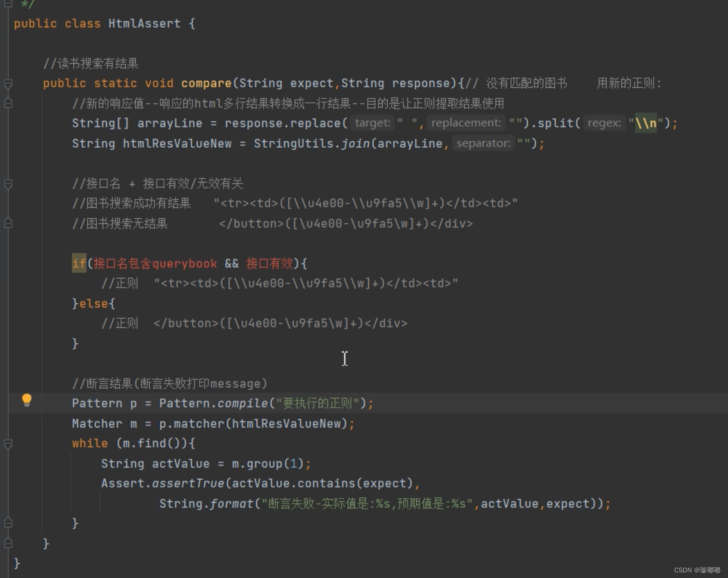The height and width of the screenshot is (578, 728).
Task: Click Assert.assertTrue call
Action: pos(163,484)
